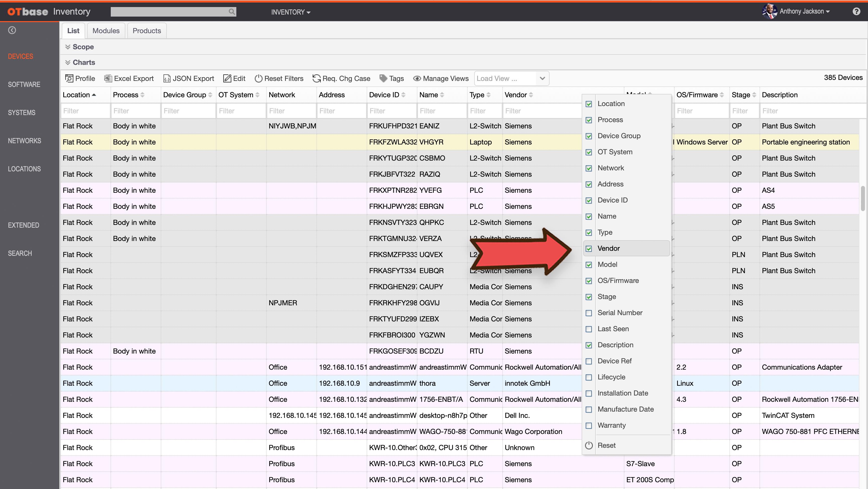Open Anthony Jackson user dropdown
This screenshot has height=489, width=868.
805,12
